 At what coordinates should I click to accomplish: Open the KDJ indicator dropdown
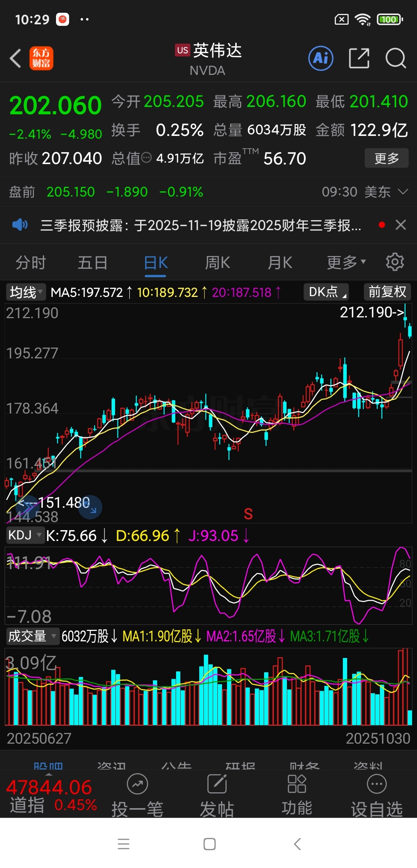25,535
